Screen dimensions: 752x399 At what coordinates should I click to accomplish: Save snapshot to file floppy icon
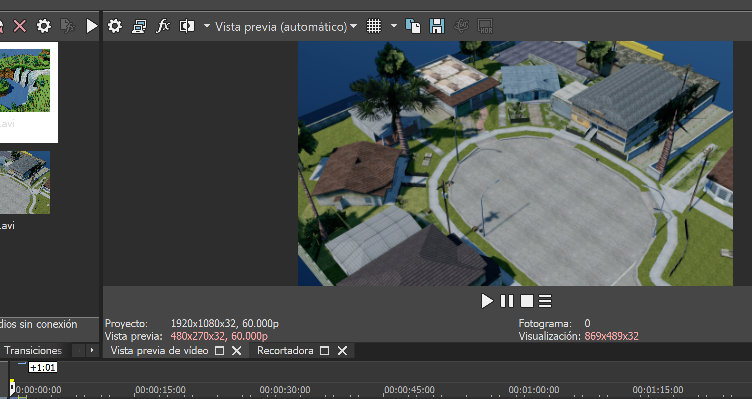437,26
